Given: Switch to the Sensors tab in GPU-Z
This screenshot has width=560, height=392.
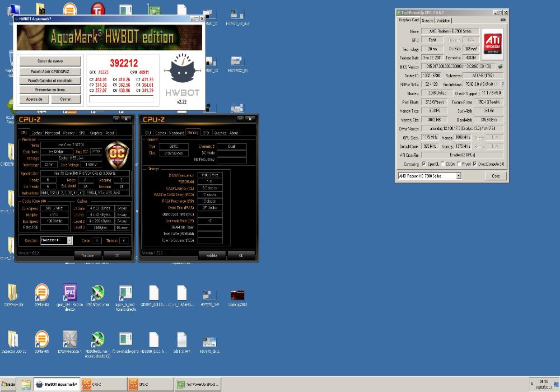Looking at the screenshot, I should pyautogui.click(x=427, y=21).
